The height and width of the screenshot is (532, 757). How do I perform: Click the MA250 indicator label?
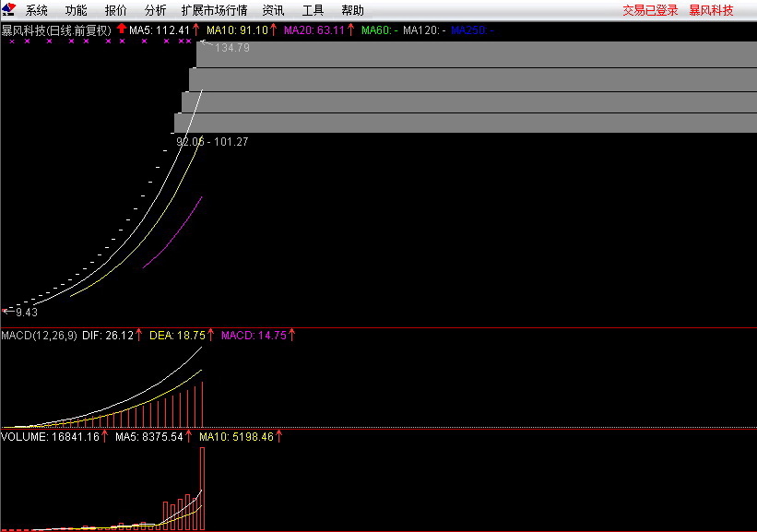472,30
